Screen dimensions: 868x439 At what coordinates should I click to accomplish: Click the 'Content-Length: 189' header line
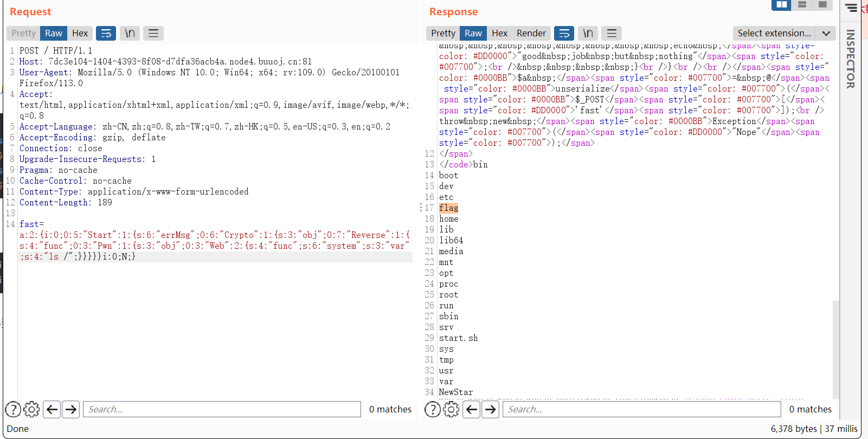[x=66, y=203]
